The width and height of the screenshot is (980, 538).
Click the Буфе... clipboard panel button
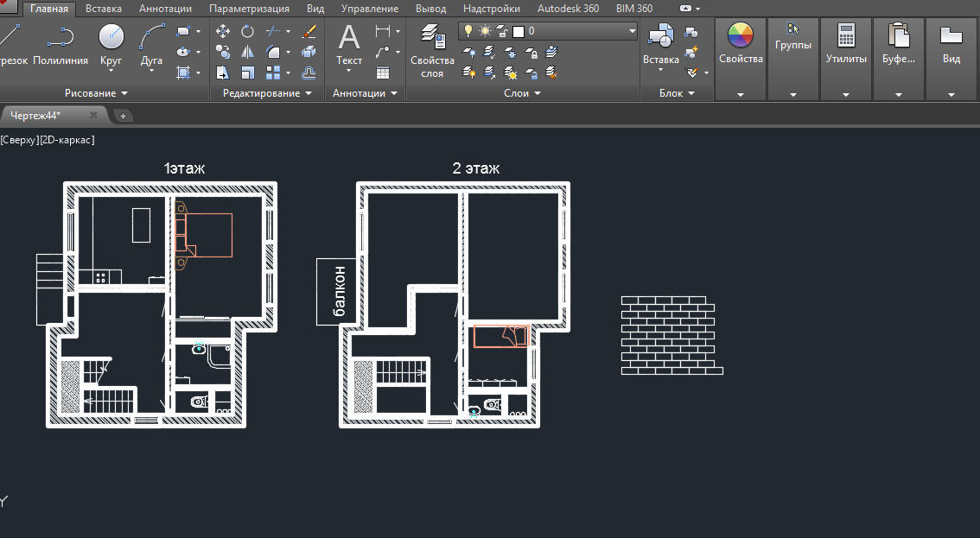coord(899,59)
